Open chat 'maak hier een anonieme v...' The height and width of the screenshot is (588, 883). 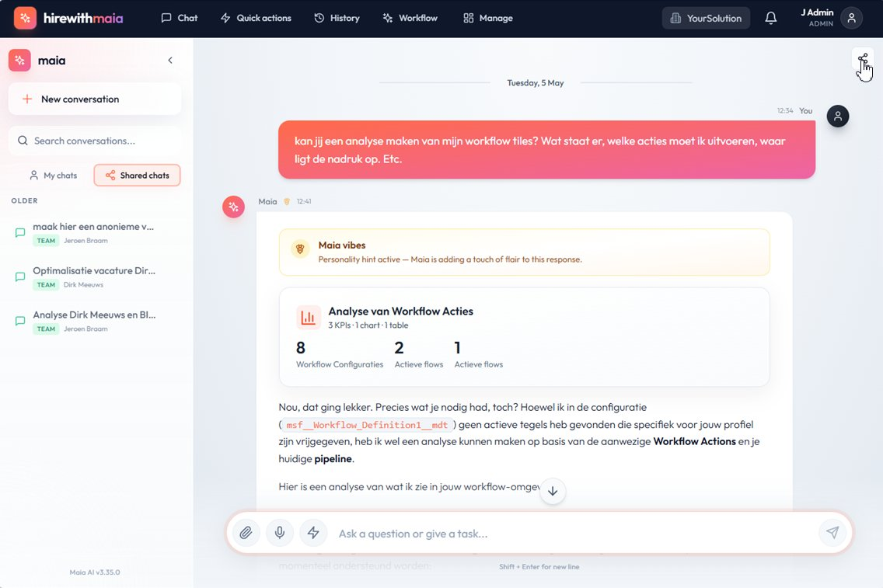[x=95, y=233]
